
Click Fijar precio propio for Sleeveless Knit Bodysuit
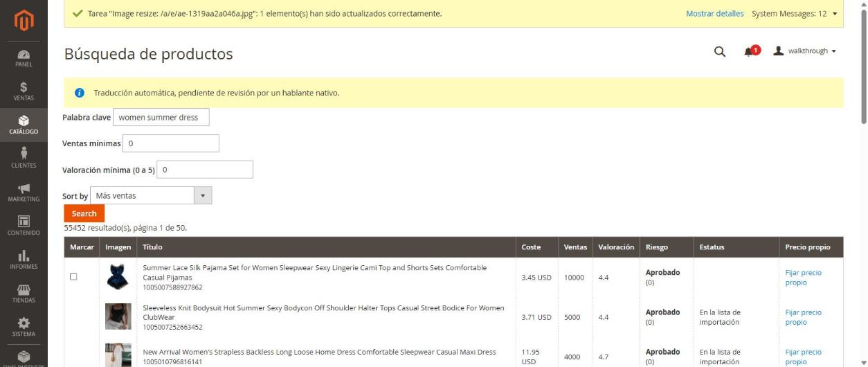[x=803, y=317]
